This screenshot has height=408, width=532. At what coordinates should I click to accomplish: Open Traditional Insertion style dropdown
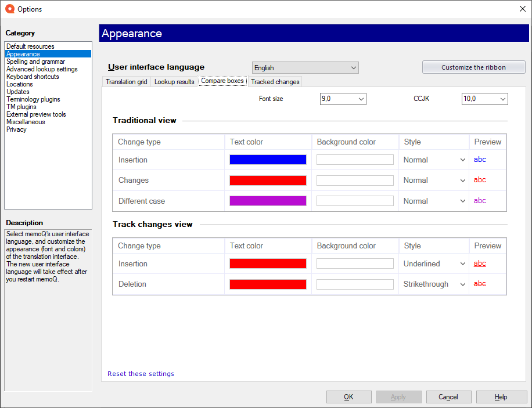[x=434, y=160]
